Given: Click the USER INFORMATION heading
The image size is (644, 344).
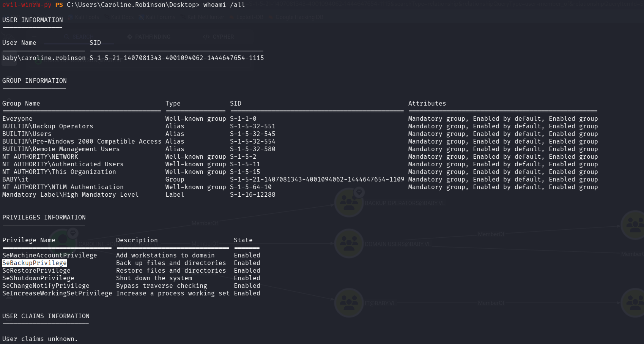Looking at the screenshot, I should click(x=33, y=20).
